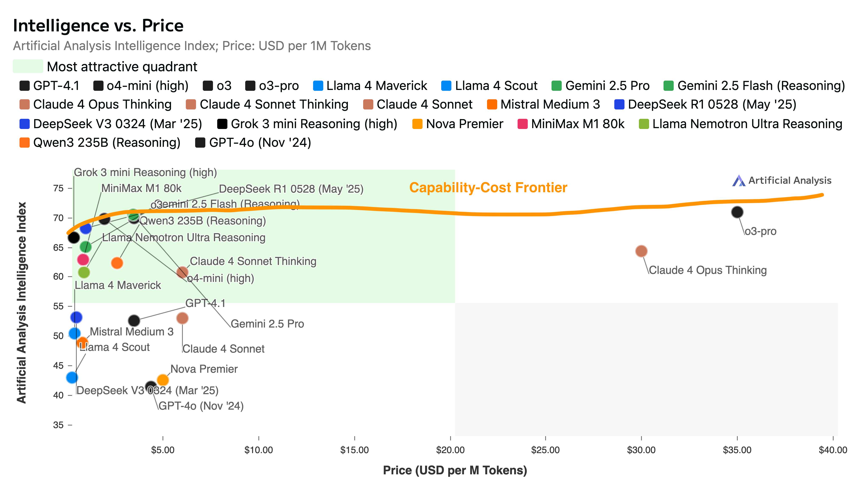Image resolution: width=868 pixels, height=493 pixels.
Task: Click the GPT-4.1 data point marker
Action: click(134, 320)
